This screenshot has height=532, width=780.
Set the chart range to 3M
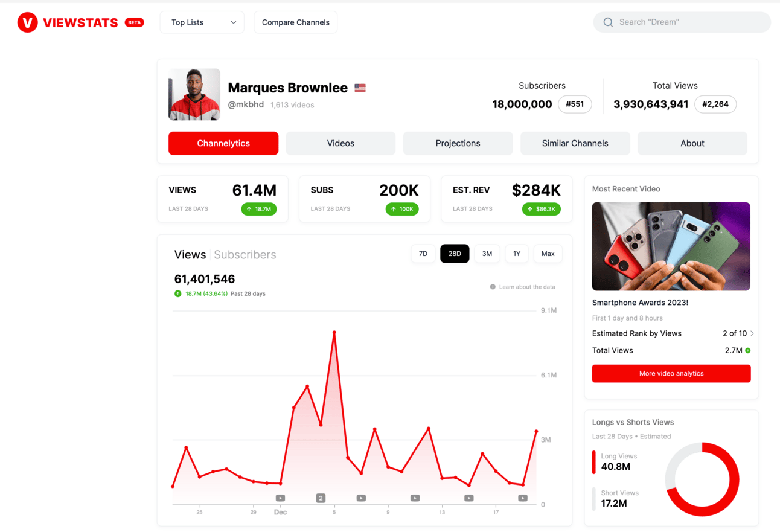click(487, 254)
